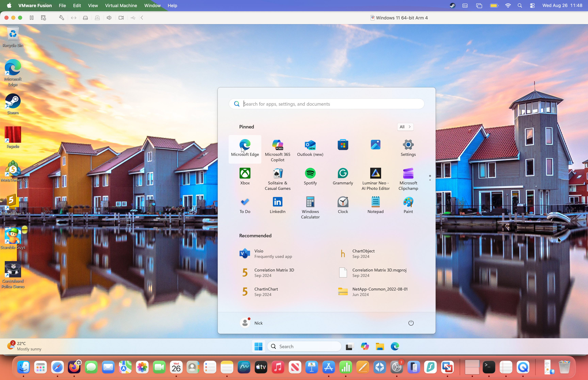Open Solitaire & Casual Games

(x=277, y=179)
